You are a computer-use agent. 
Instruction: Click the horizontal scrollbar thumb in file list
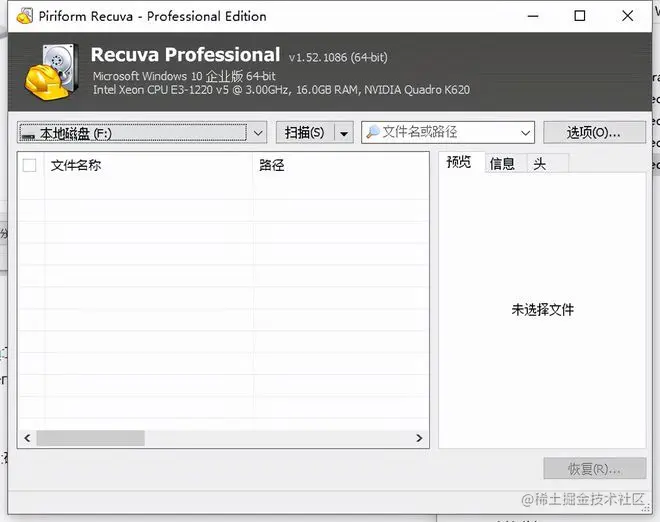coord(90,438)
